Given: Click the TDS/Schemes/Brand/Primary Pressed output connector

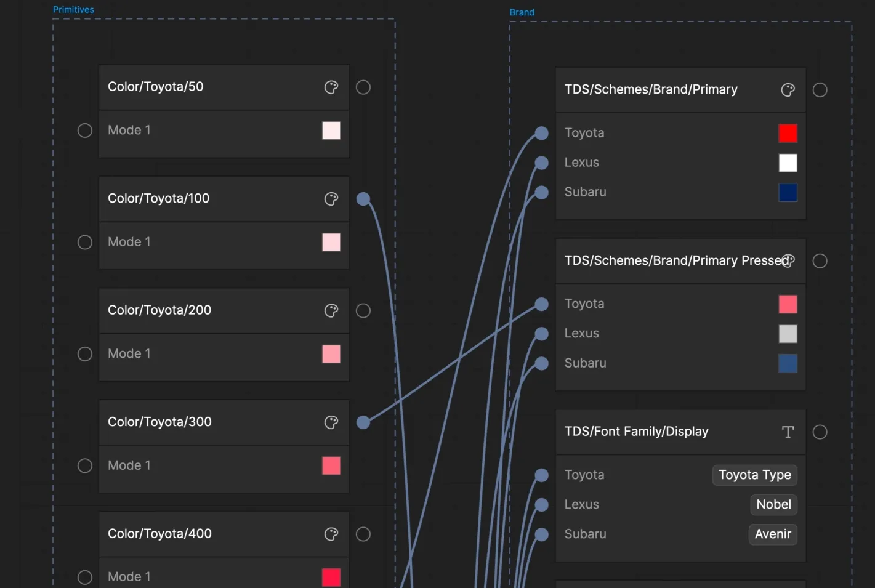Looking at the screenshot, I should coord(820,261).
